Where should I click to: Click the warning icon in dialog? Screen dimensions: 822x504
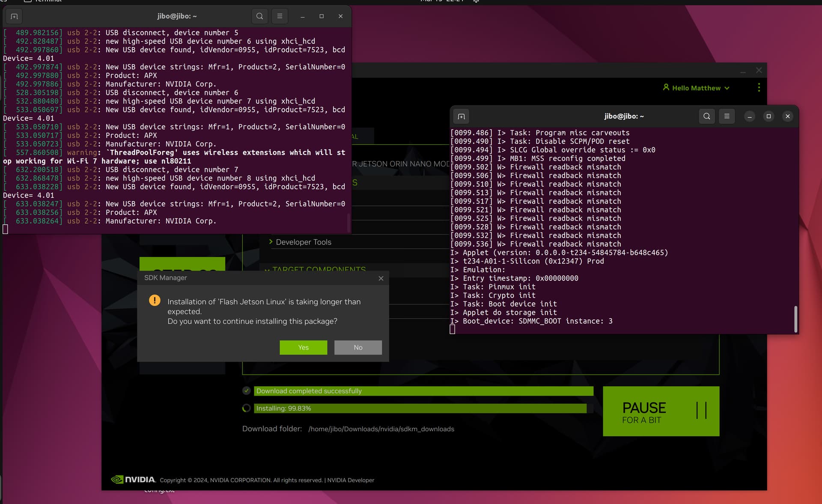point(155,300)
